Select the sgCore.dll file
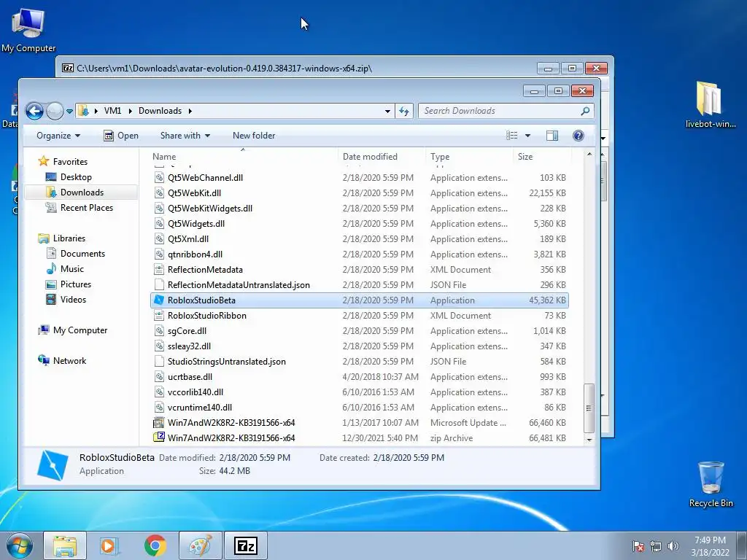The image size is (747, 560). coord(187,331)
